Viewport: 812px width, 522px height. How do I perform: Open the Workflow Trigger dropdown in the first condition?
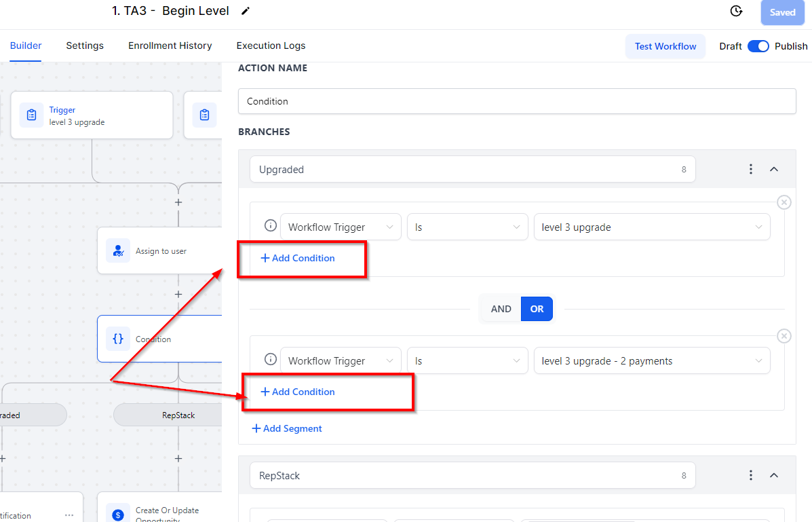coord(341,227)
